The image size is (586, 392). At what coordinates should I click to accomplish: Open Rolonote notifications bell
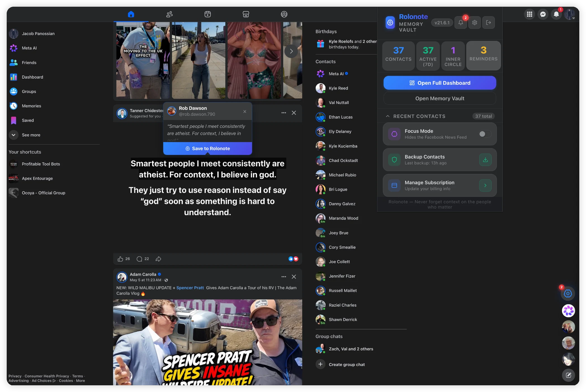[x=461, y=23]
